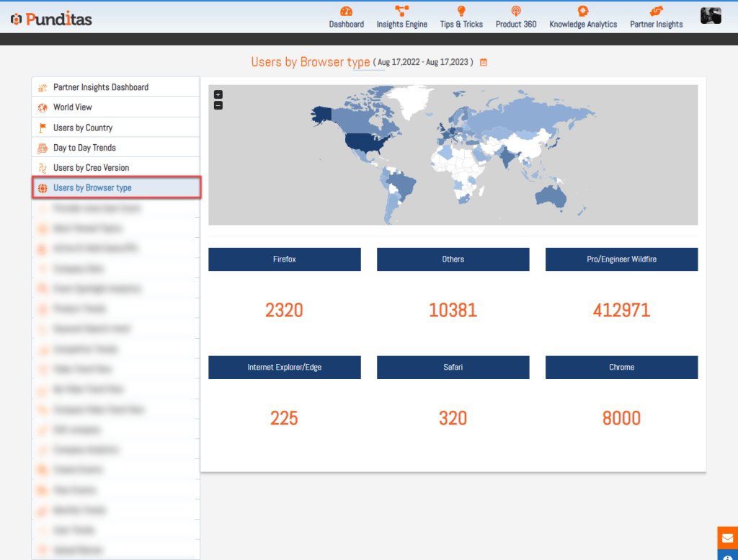Image resolution: width=738 pixels, height=560 pixels.
Task: Select Users by Creo Version
Action: (x=91, y=168)
